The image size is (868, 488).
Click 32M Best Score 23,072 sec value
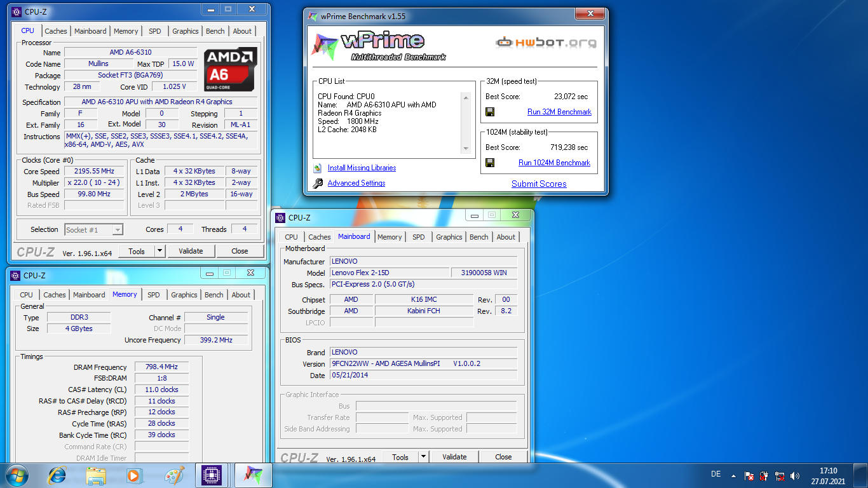pos(571,97)
